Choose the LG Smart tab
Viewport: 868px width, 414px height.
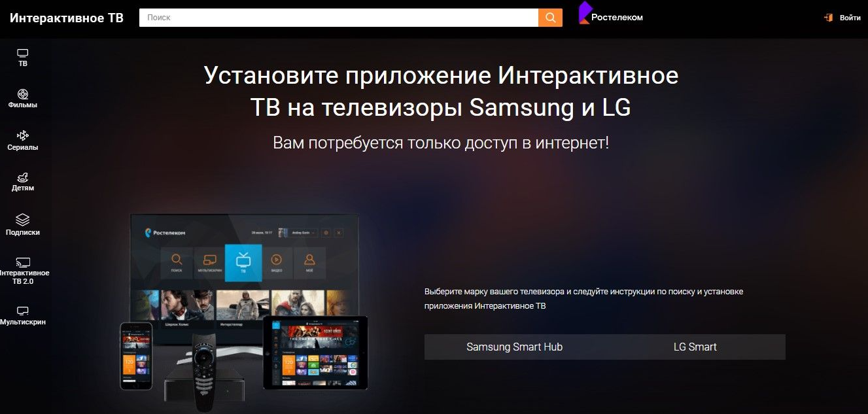[x=695, y=347]
